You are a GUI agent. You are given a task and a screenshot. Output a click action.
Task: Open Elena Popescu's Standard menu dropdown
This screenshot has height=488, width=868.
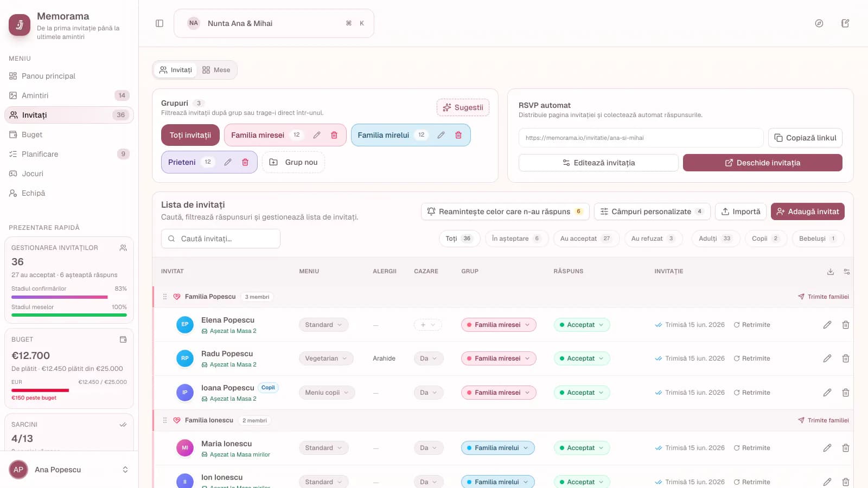[324, 325]
